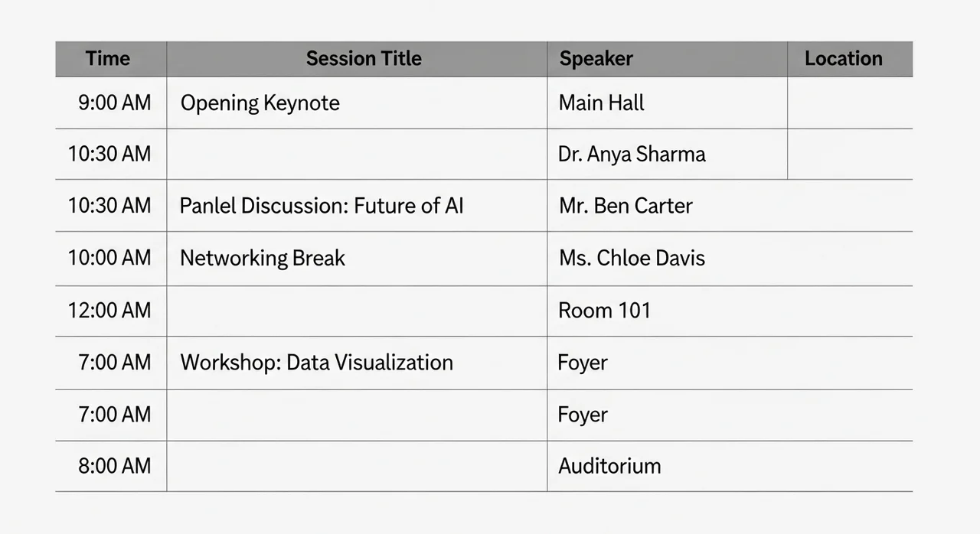Select the 8:00 AM time cell
Image resolution: width=980 pixels, height=534 pixels.
click(x=111, y=466)
